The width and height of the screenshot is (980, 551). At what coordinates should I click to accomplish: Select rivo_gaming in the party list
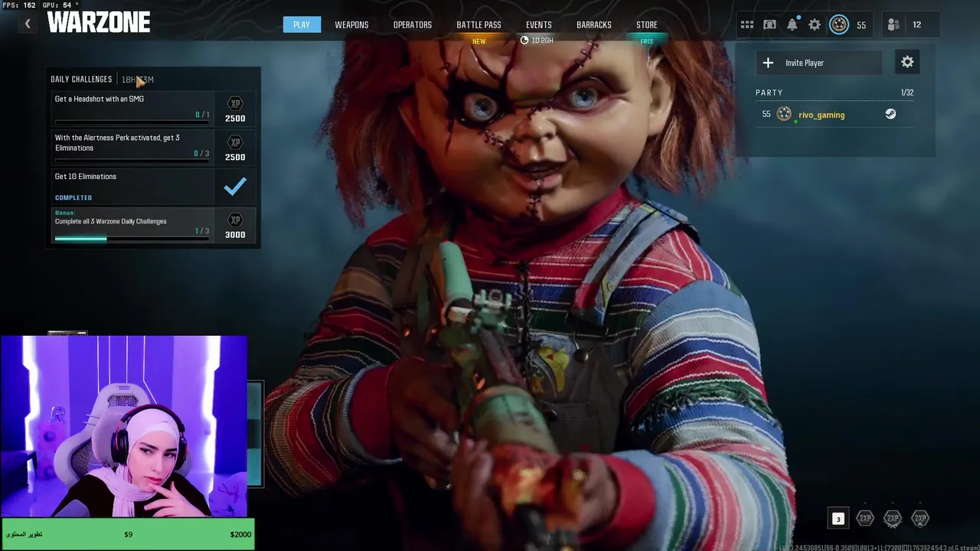pos(835,114)
